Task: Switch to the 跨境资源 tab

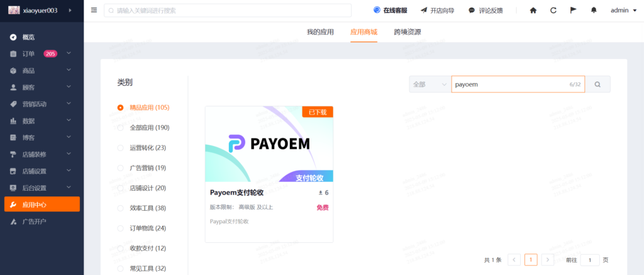Action: pos(407,31)
